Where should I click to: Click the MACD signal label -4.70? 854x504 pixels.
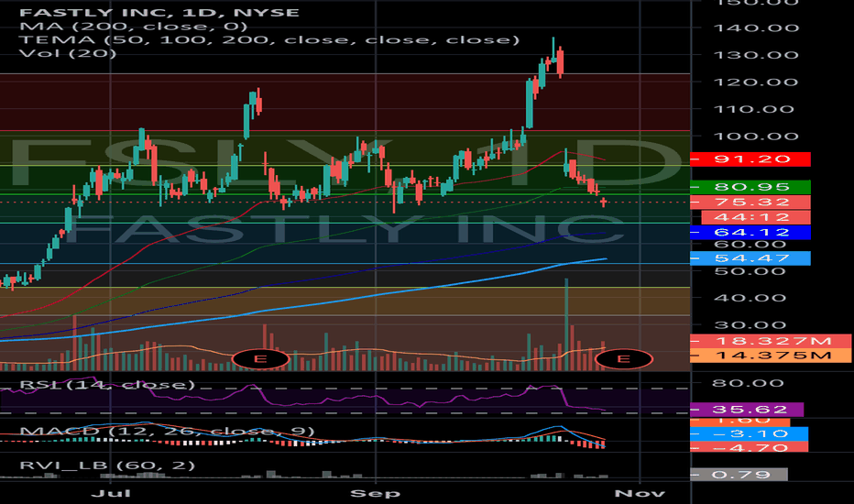click(749, 447)
